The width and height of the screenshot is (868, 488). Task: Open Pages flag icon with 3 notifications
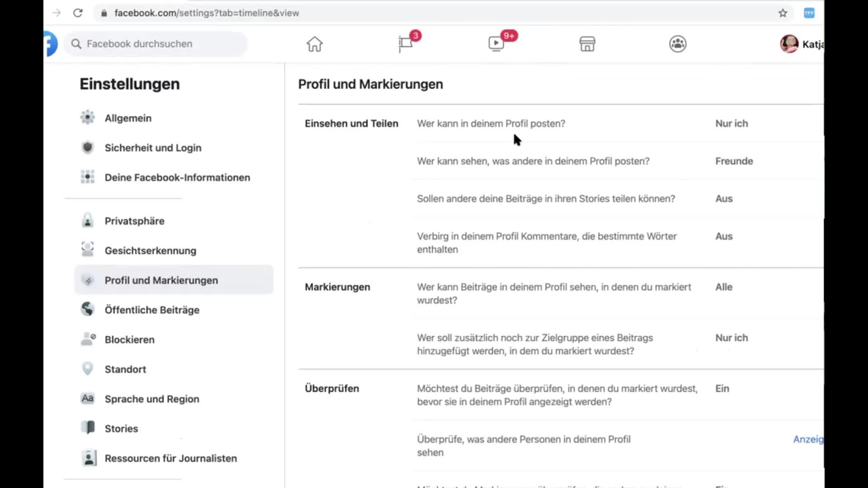(x=406, y=44)
